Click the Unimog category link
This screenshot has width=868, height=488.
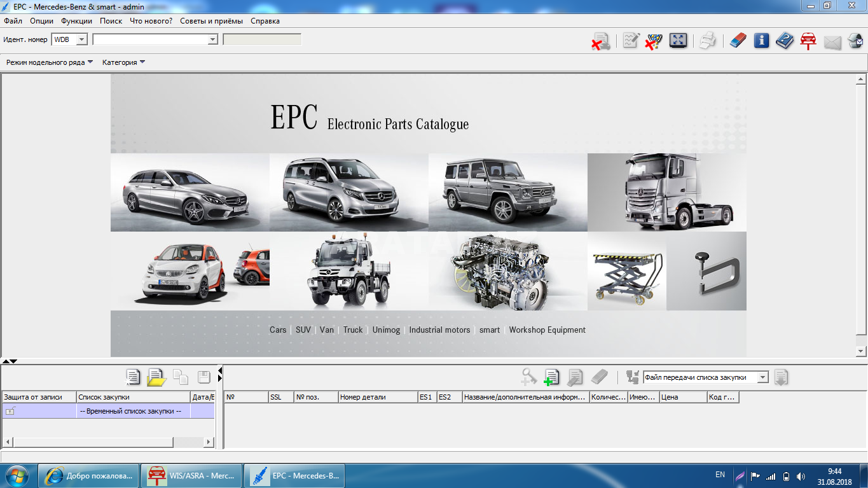(x=387, y=330)
